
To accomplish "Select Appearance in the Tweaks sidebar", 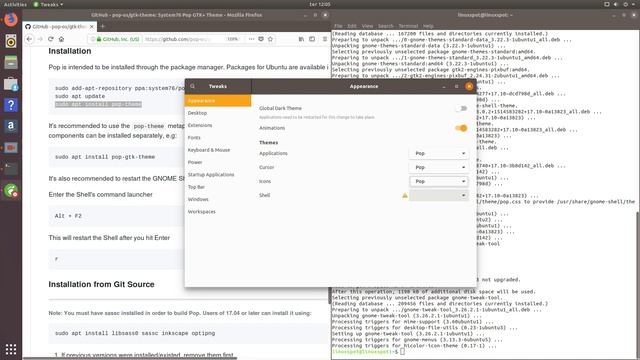I will (218, 100).
